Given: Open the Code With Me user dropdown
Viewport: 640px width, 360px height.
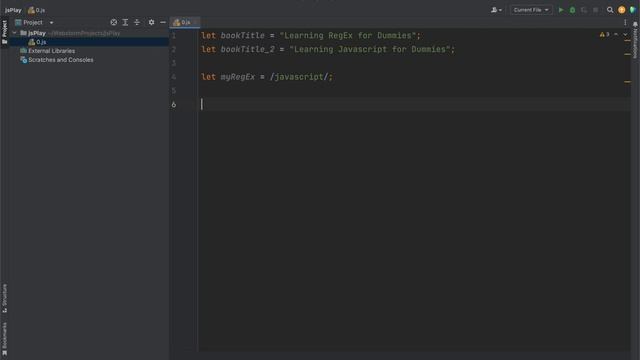Looking at the screenshot, I should click(x=496, y=10).
